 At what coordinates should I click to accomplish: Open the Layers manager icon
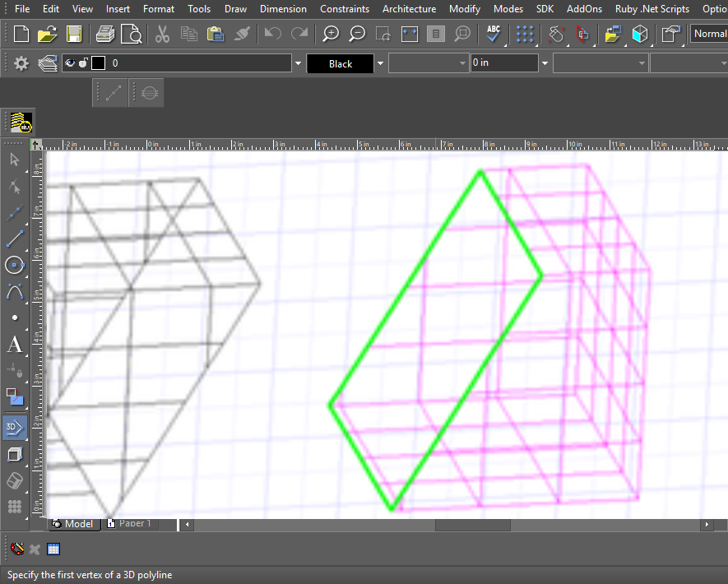point(48,63)
